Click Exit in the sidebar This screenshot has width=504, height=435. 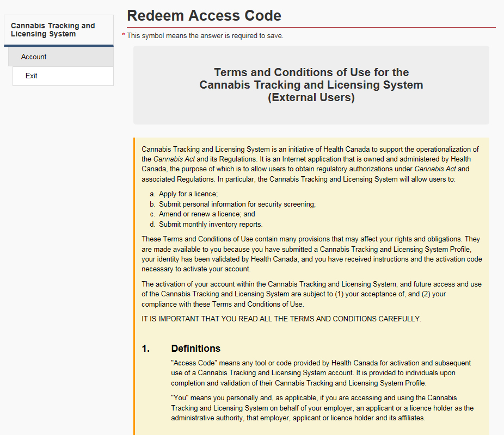pos(32,76)
